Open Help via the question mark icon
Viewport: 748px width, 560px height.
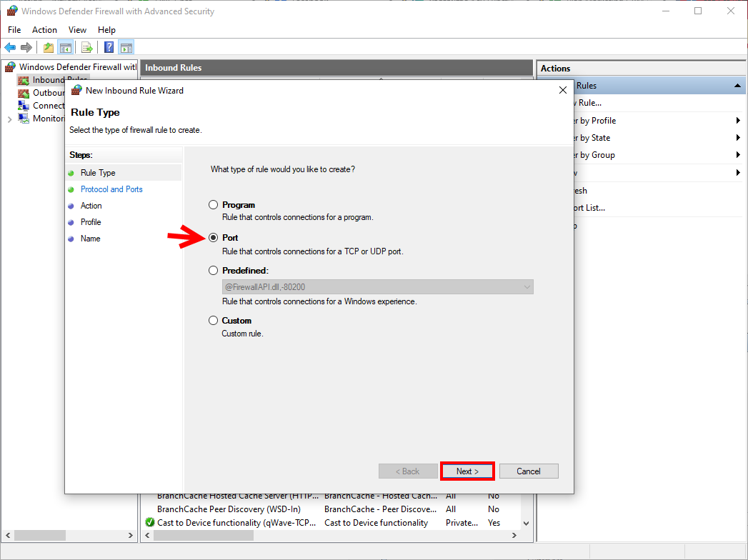pyautogui.click(x=109, y=47)
